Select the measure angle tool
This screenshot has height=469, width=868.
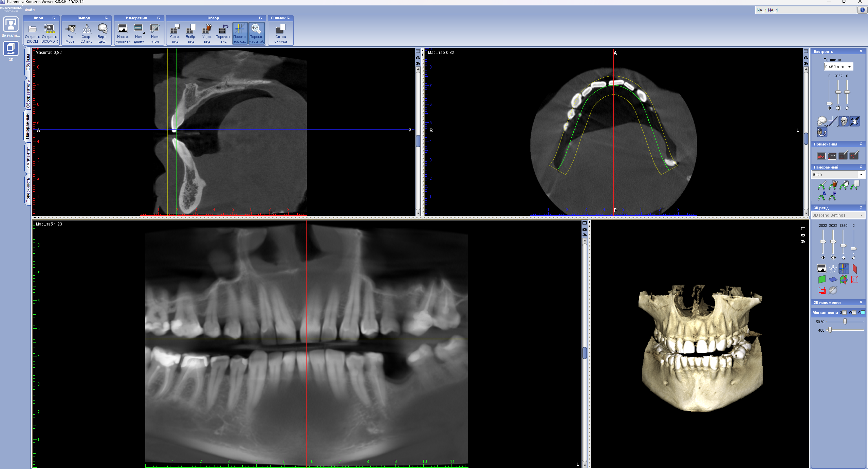point(155,33)
